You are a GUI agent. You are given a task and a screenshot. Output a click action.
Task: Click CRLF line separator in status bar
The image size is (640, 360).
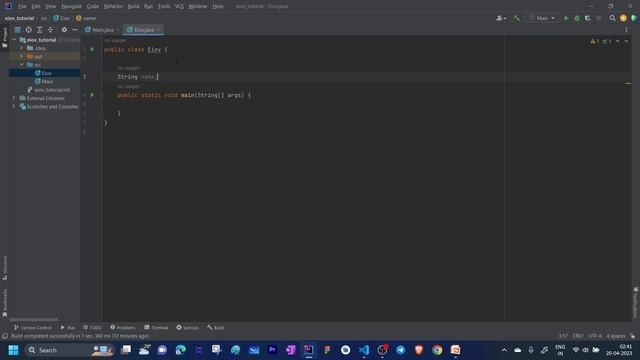[578, 336]
